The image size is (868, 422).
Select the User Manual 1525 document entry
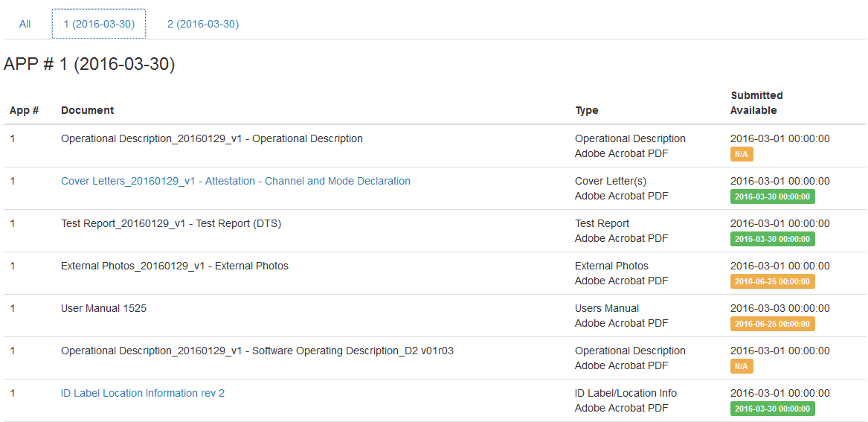(x=103, y=308)
